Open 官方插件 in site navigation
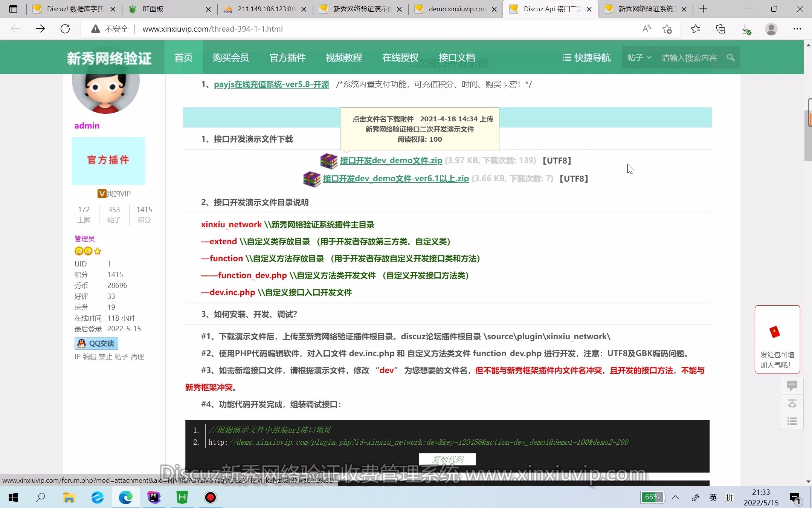Viewport: 812px width, 508px height. (x=287, y=58)
